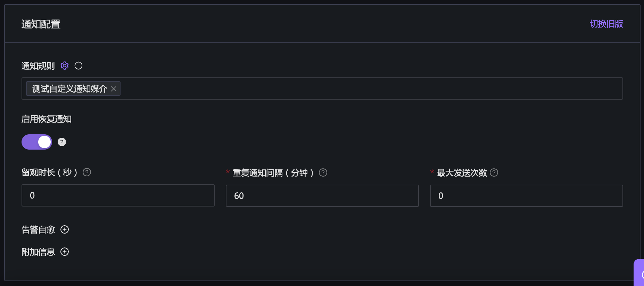Remove the 测试自定义通知媒介 tag
This screenshot has width=644, height=286.
click(x=114, y=89)
